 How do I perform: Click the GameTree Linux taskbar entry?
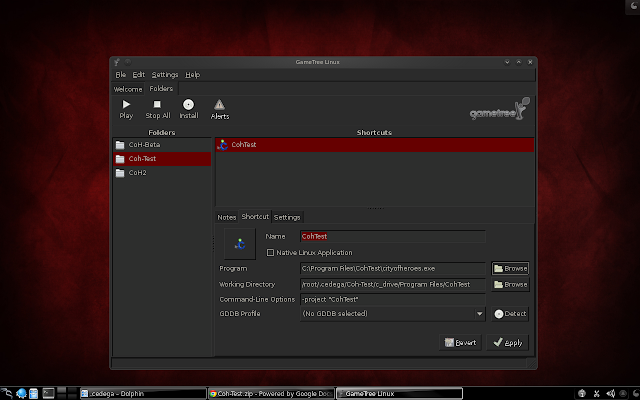point(399,393)
